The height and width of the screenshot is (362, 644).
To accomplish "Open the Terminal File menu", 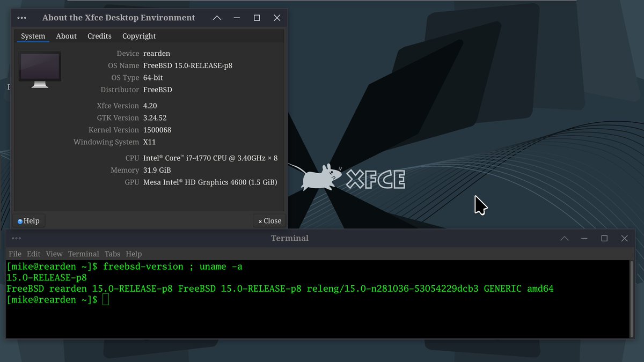I will click(15, 254).
